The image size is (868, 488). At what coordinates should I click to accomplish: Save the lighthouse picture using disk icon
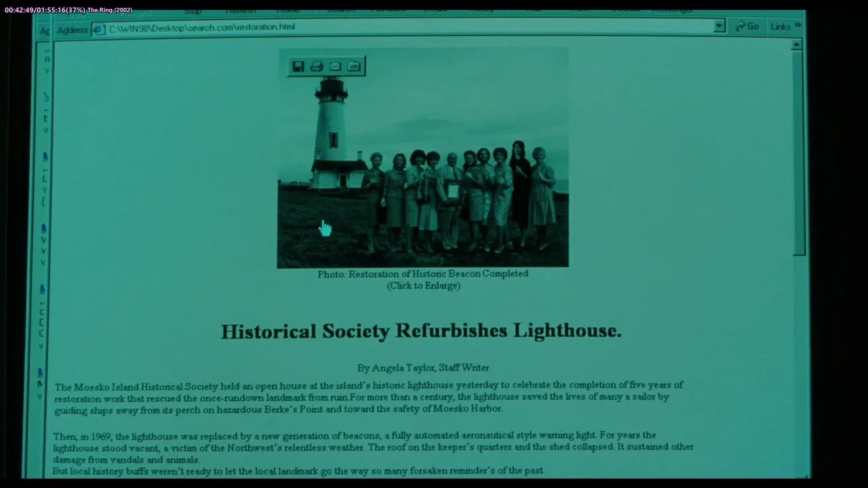298,66
